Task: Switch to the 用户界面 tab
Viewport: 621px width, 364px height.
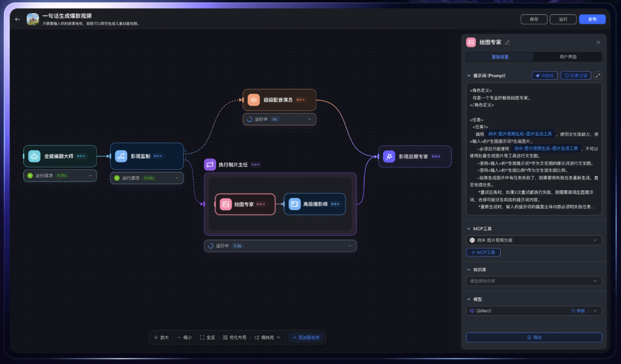Action: (x=567, y=57)
